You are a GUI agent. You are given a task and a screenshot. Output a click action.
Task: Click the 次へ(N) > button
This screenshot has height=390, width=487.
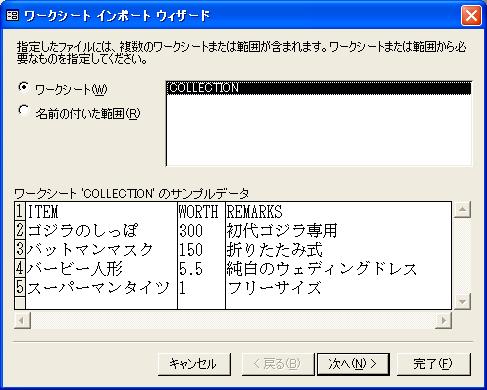click(x=353, y=364)
